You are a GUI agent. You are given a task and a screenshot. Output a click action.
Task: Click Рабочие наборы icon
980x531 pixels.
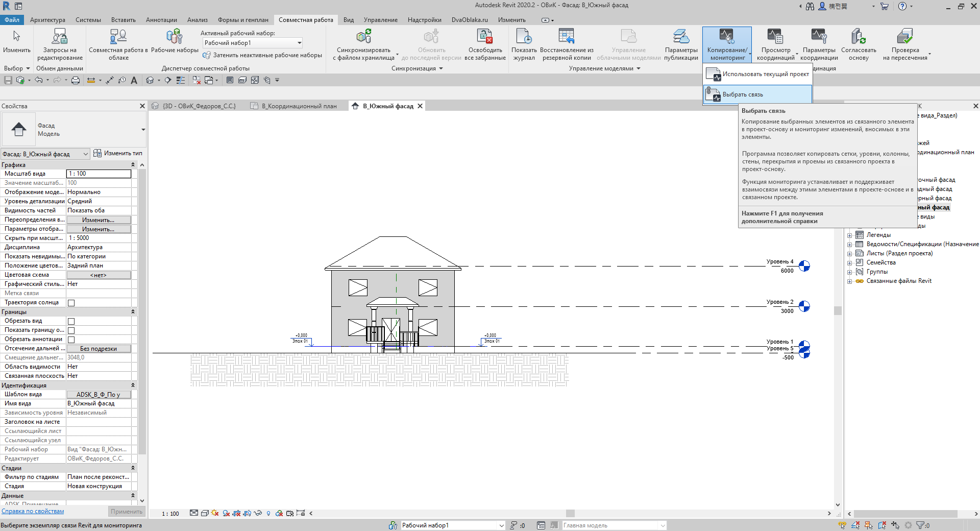[x=174, y=36]
